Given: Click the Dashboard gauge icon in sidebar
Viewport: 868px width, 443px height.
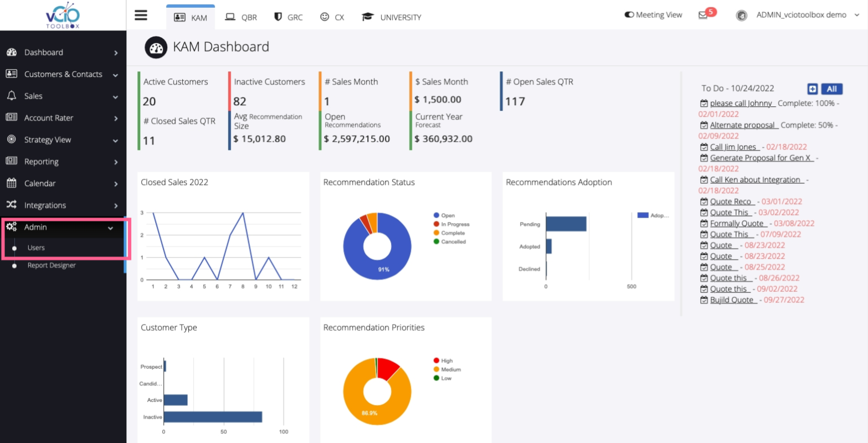Looking at the screenshot, I should pos(11,52).
